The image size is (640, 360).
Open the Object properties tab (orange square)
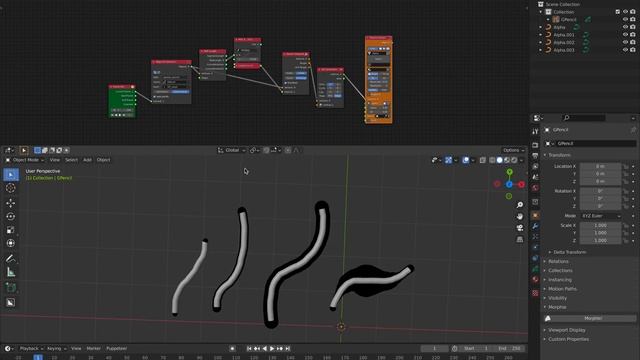536,216
